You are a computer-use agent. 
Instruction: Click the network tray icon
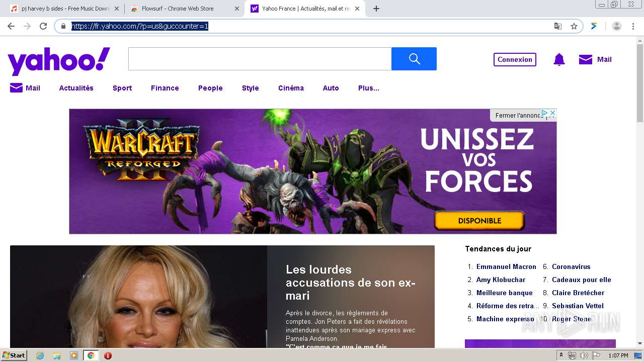click(572, 355)
